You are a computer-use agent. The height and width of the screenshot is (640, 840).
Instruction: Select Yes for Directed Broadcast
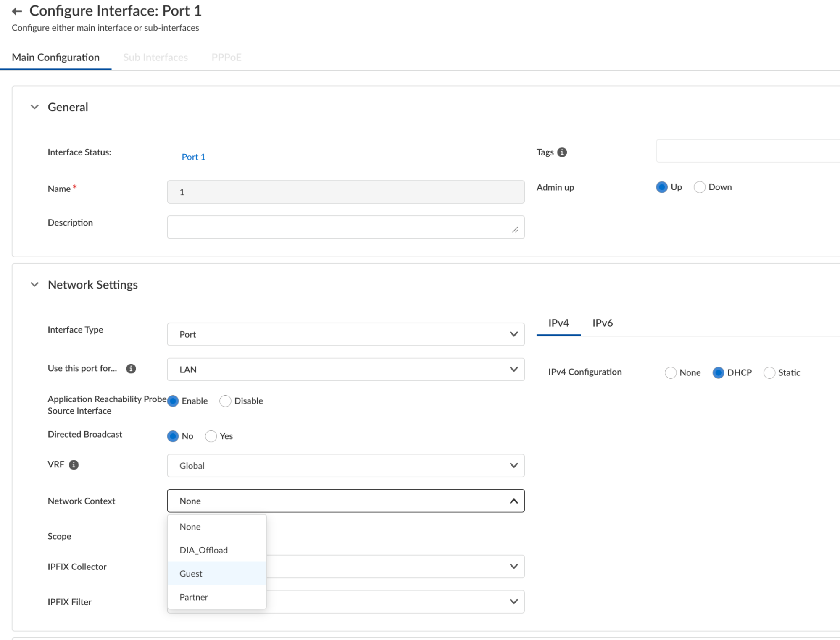coord(211,436)
